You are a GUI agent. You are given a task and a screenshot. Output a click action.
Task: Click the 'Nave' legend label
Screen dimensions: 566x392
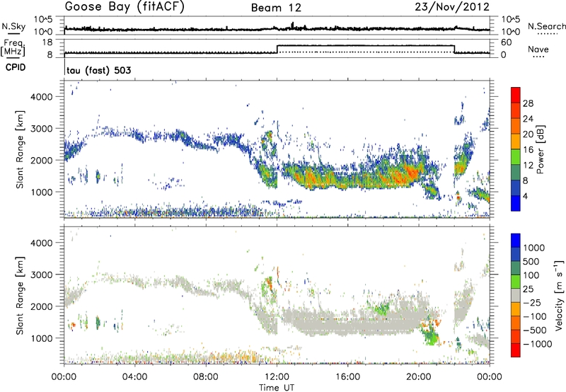point(538,49)
